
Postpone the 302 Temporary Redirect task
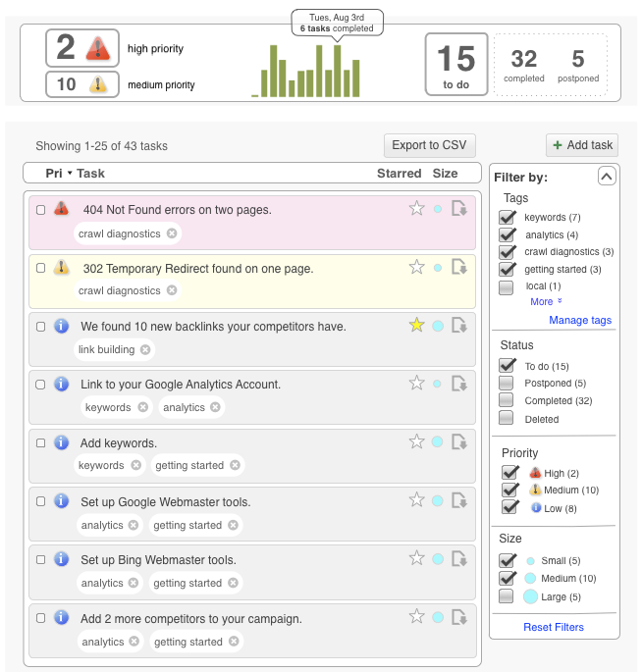(x=459, y=267)
